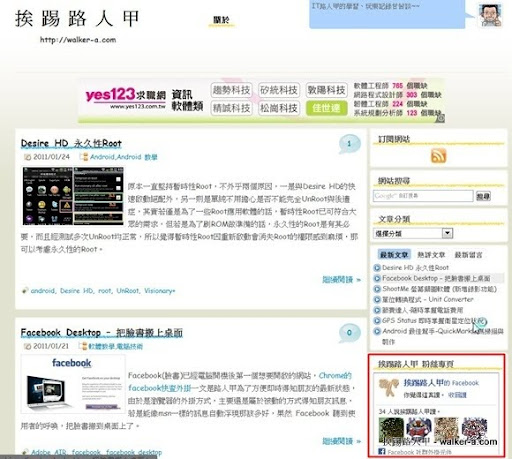This screenshot has width=512, height=459.
Task: Open the Facebook Desktop post title
Action: tap(102, 333)
